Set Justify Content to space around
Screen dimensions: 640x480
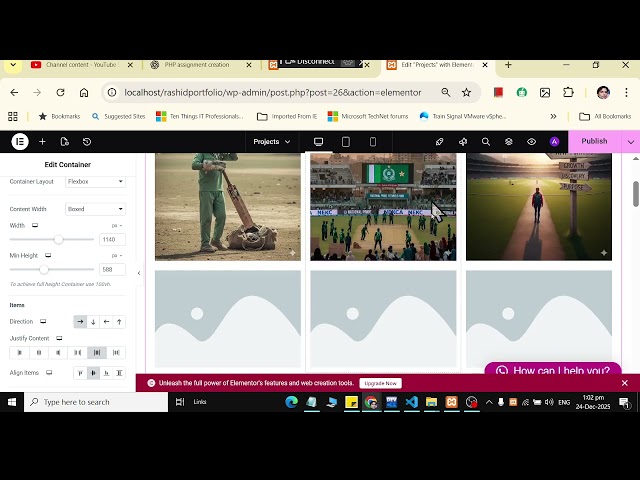click(x=97, y=353)
